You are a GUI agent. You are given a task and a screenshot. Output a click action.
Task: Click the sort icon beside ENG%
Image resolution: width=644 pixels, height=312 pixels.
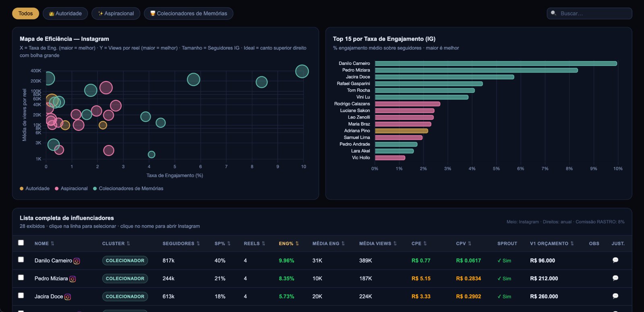(x=297, y=244)
